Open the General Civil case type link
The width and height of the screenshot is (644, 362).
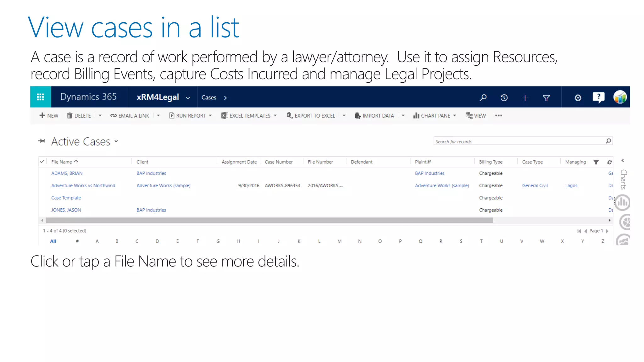tap(535, 186)
